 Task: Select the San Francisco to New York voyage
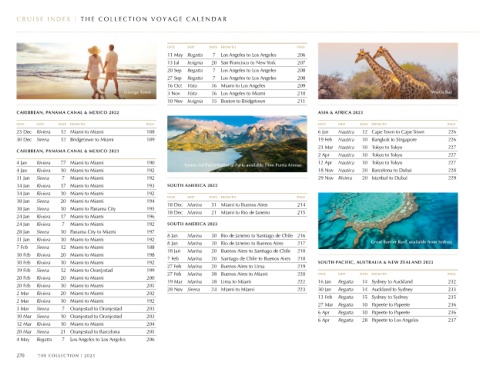coord(237,63)
